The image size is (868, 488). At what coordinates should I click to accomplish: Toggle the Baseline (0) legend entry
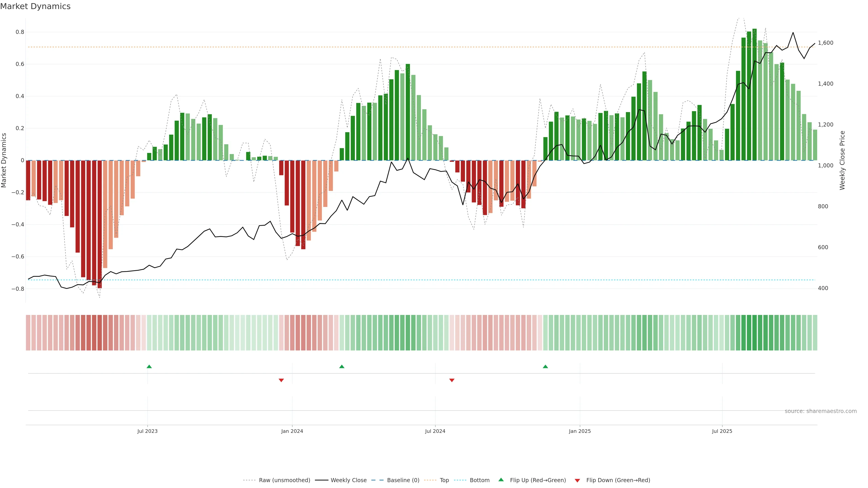[x=403, y=480]
